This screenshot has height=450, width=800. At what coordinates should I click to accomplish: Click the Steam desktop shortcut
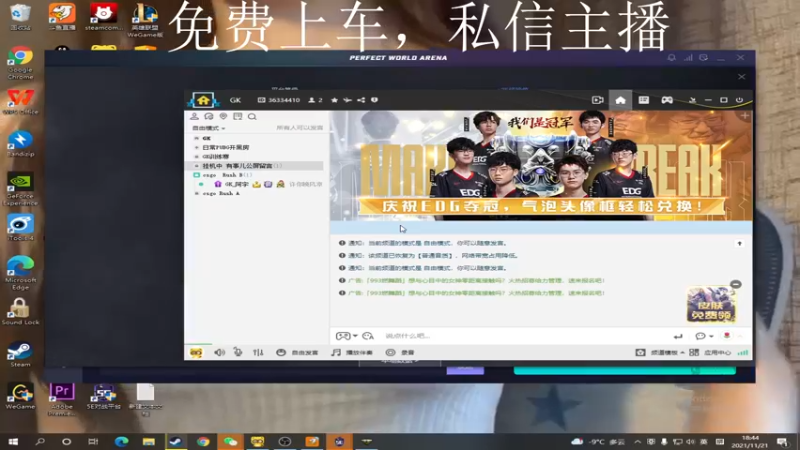click(x=20, y=354)
